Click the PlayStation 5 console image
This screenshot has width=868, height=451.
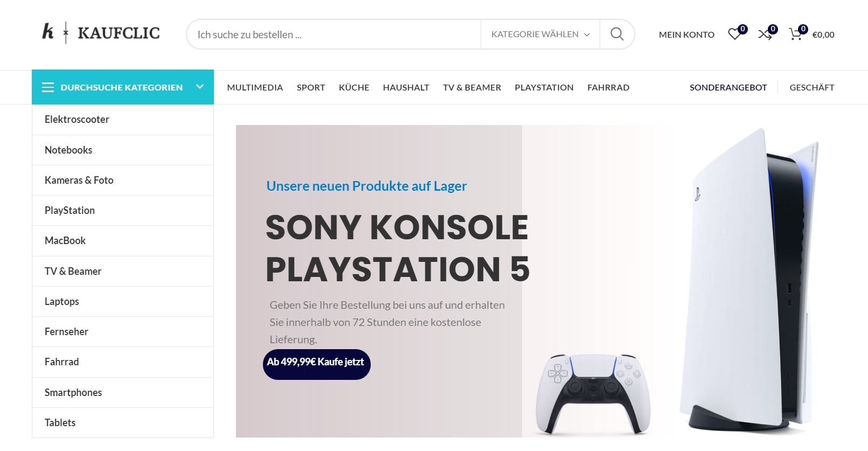[749, 280]
